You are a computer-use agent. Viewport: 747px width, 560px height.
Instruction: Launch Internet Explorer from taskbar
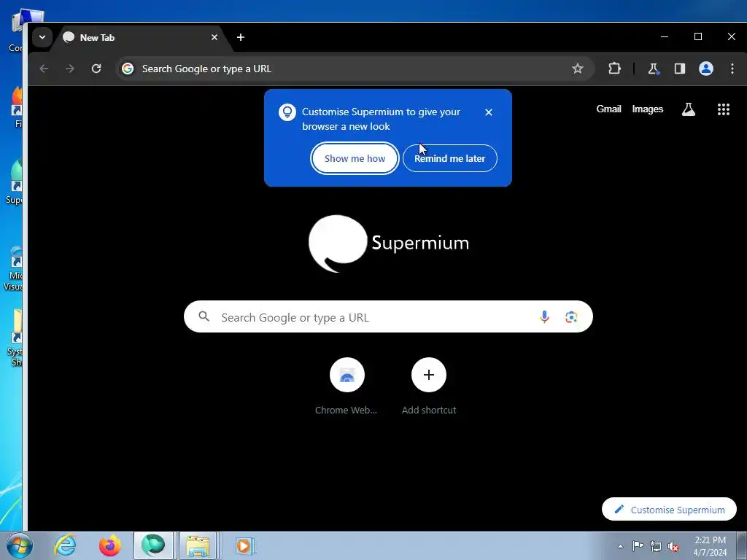click(65, 545)
